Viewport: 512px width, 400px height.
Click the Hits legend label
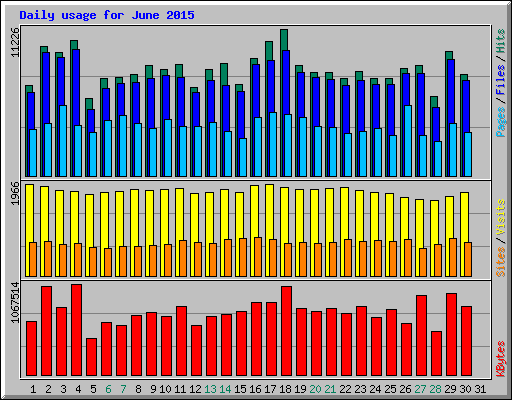[x=501, y=41]
